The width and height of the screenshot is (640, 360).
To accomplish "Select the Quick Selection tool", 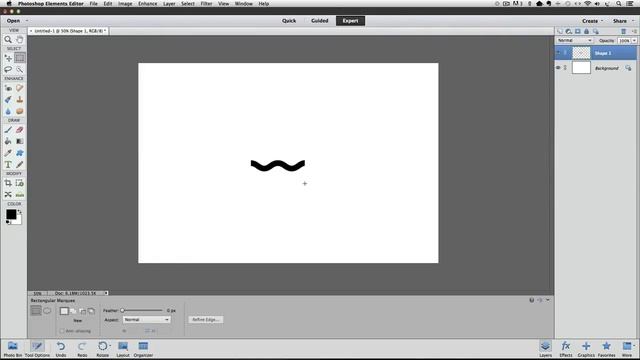I will tap(20, 69).
